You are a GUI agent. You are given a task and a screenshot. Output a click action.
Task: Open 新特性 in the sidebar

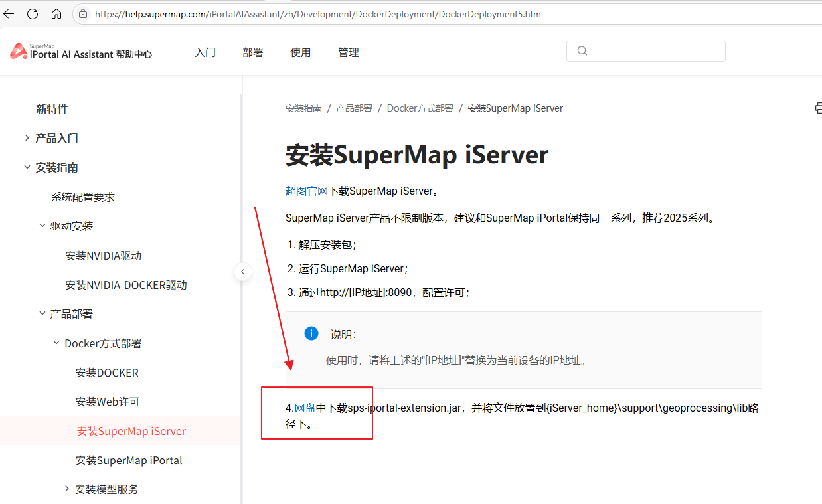pyautogui.click(x=52, y=109)
